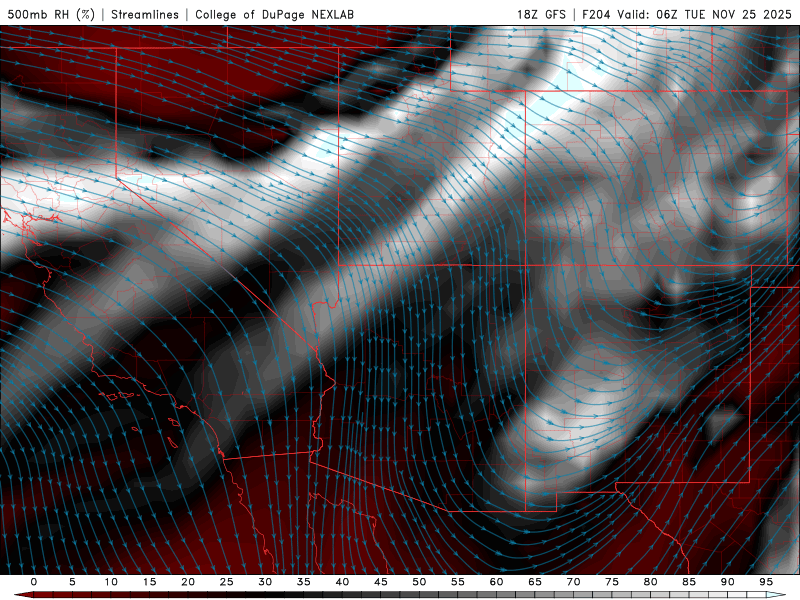Screen dimensions: 800x600
Task: Select the 'Streamlines' label in header
Action: pyautogui.click(x=145, y=14)
